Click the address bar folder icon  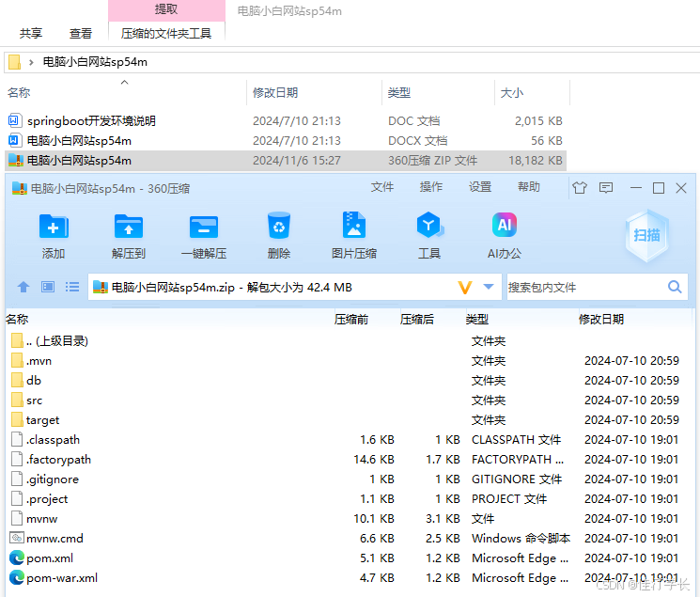click(x=14, y=62)
